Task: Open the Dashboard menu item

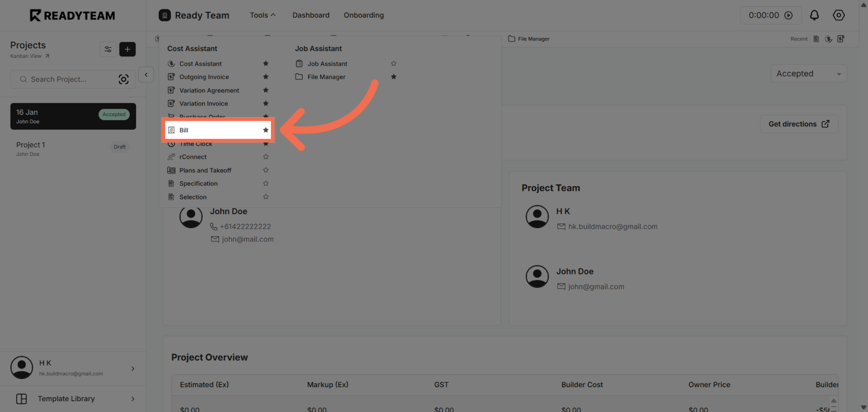Action: 311,15
